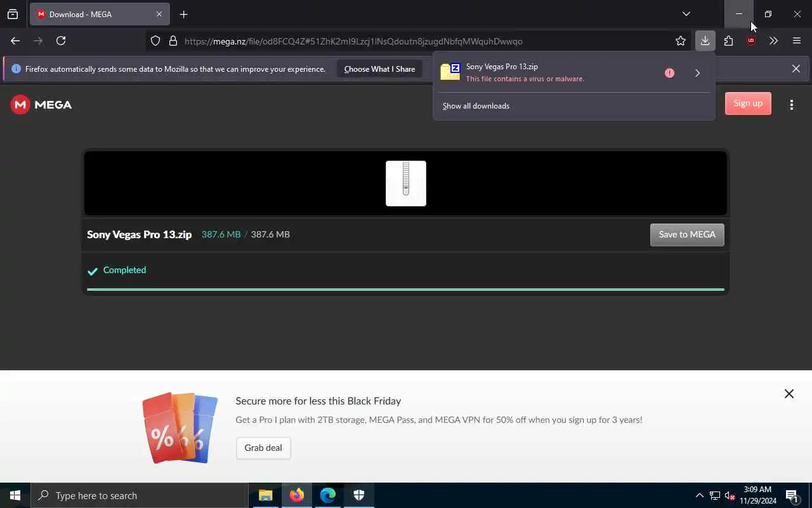
Task: Reload the current page
Action: (x=61, y=41)
